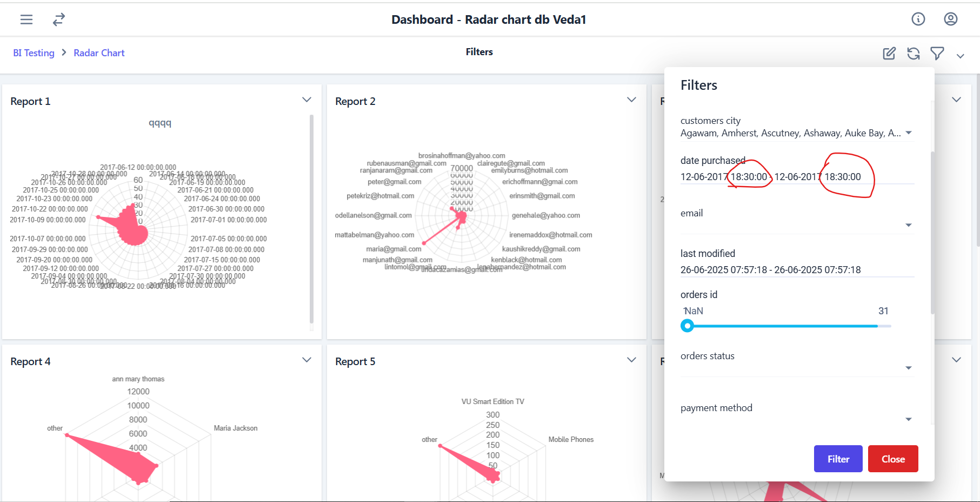Refresh the dashboard with the reload icon
The image size is (980, 502).
[x=914, y=53]
